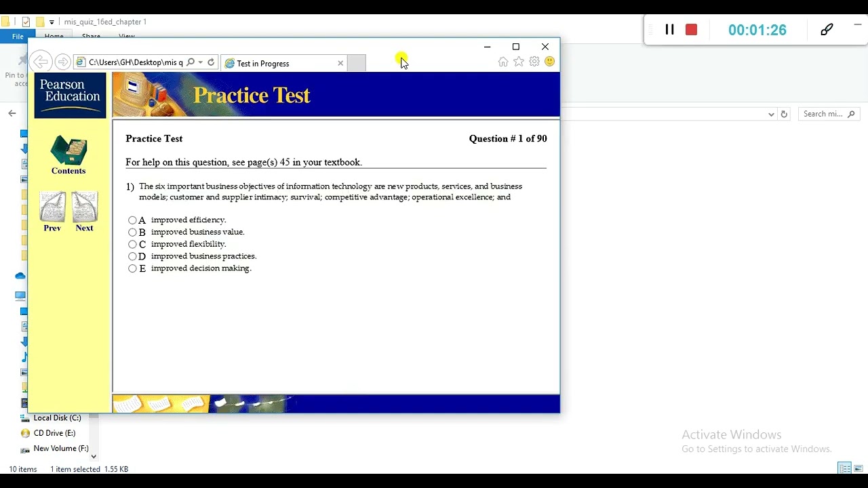The width and height of the screenshot is (868, 488).
Task: Open a new browser tab
Action: (357, 63)
